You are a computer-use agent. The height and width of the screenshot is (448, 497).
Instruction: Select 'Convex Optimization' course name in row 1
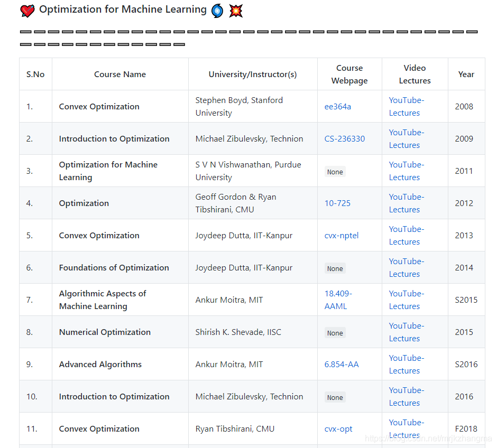[x=99, y=107]
